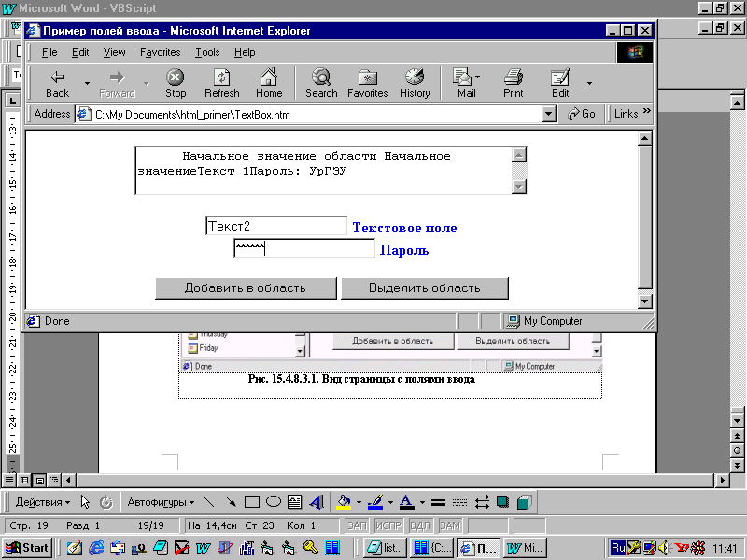The height and width of the screenshot is (560, 747).
Task: Click into the password field
Action: point(304,248)
